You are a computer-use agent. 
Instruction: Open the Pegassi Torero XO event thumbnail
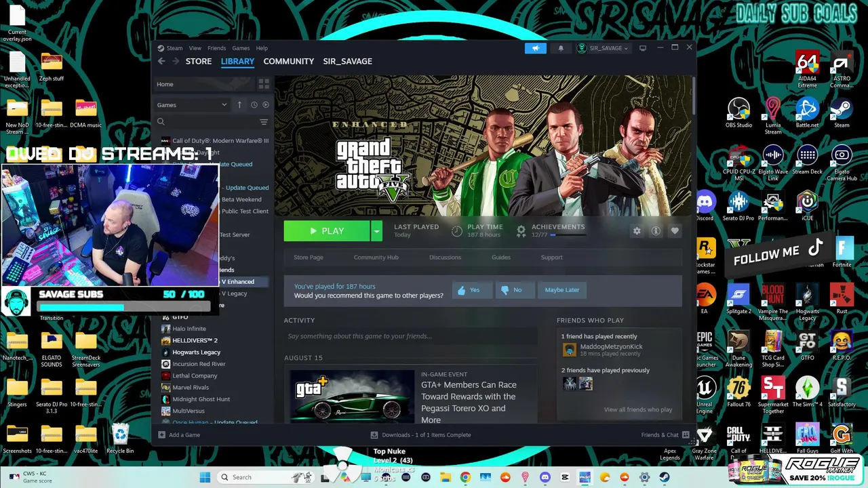pyautogui.click(x=352, y=396)
